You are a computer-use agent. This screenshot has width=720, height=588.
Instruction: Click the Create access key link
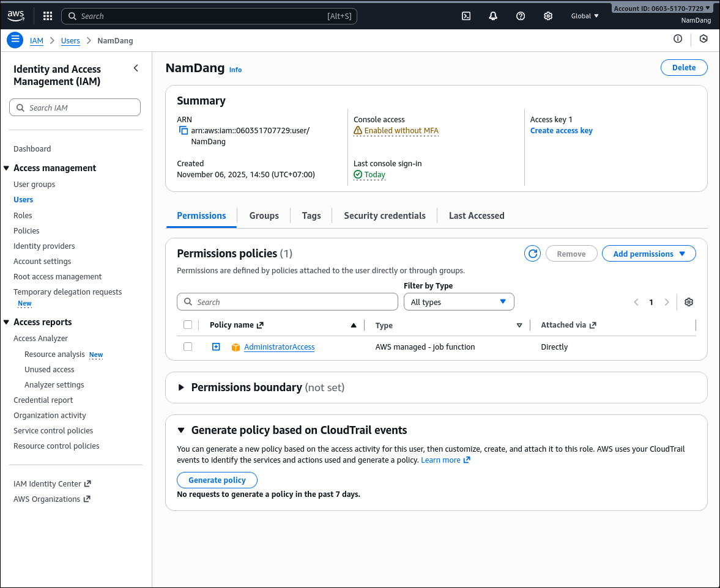561,131
